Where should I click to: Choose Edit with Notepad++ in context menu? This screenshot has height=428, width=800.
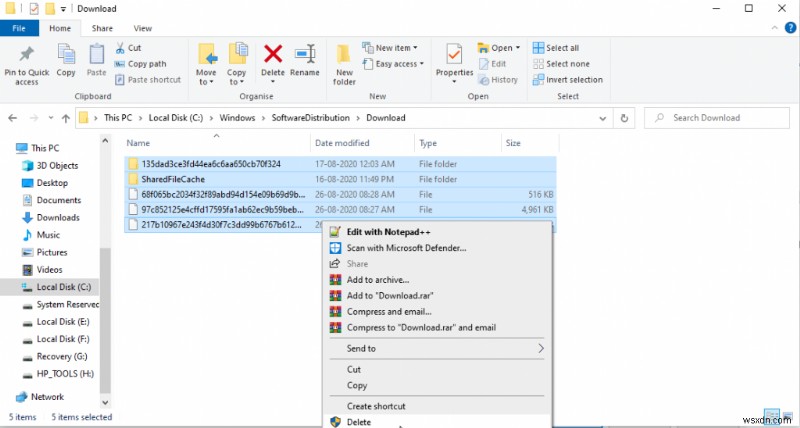(437, 232)
